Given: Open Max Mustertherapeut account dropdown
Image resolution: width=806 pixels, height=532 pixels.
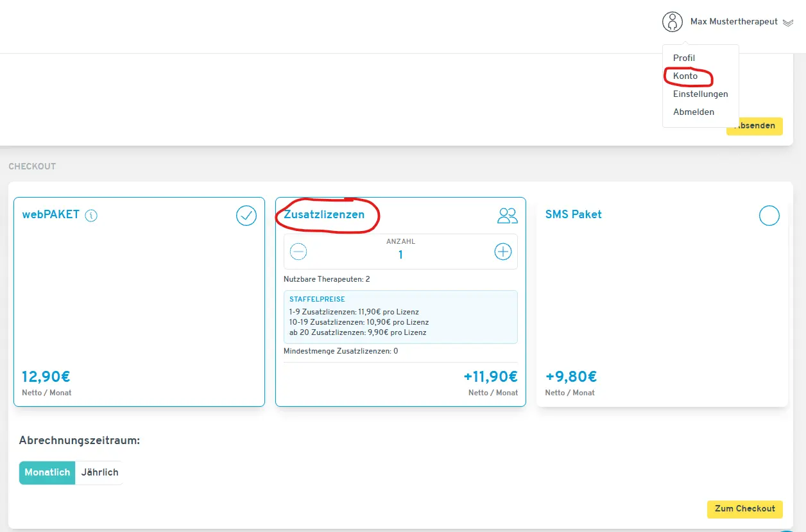Looking at the screenshot, I should pos(733,22).
